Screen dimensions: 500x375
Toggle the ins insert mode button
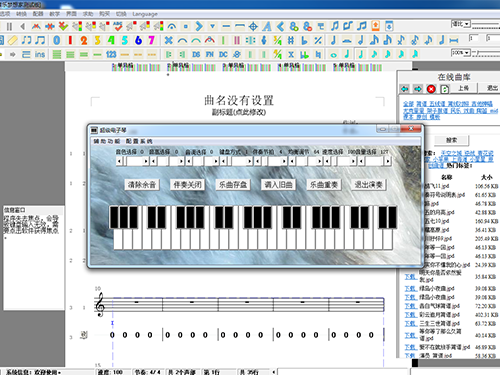tap(40, 54)
